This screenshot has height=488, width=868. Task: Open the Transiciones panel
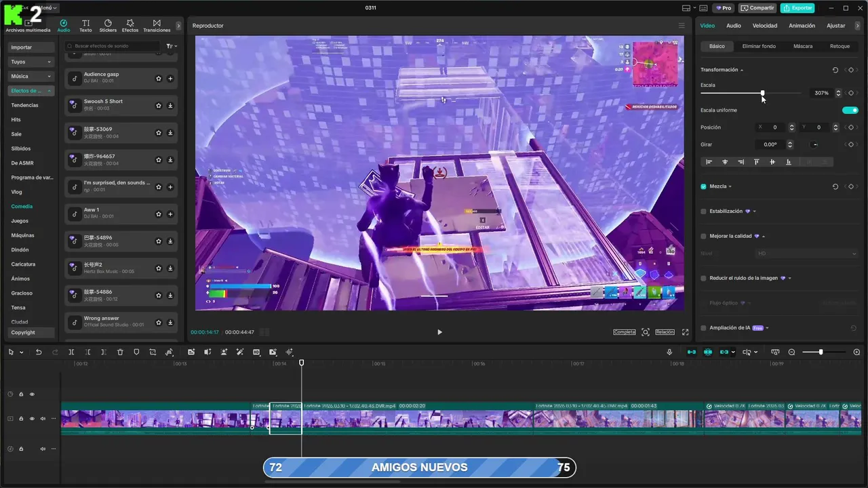coord(157,26)
